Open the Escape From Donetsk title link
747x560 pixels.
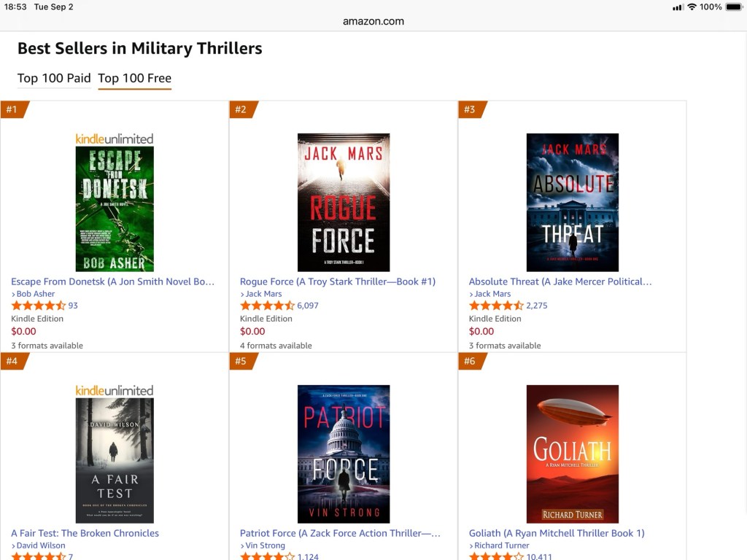point(113,281)
